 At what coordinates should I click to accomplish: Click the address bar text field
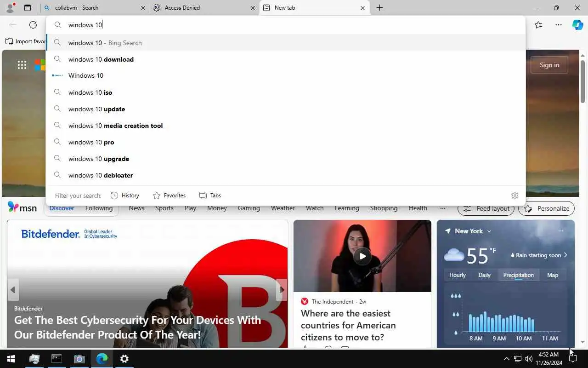[286, 25]
